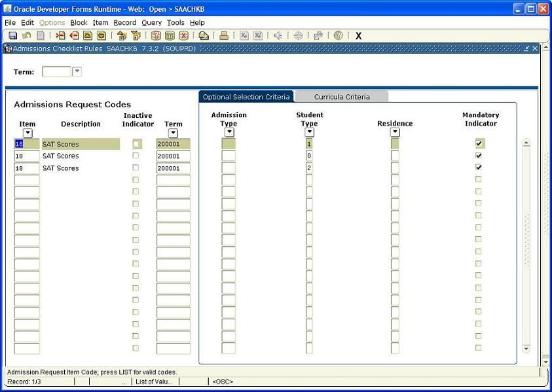
Task: Click the second grayed Xs document icon
Action: (258, 35)
